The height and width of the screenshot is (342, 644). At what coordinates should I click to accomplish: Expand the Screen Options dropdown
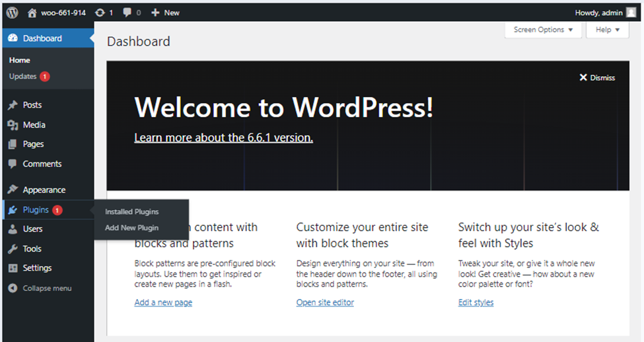pos(543,30)
